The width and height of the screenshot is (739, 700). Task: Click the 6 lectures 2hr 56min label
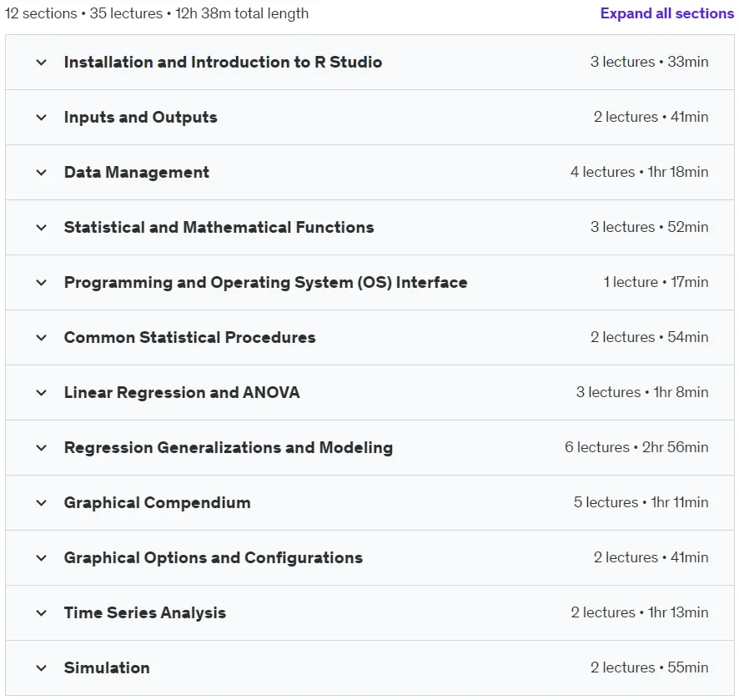point(636,447)
